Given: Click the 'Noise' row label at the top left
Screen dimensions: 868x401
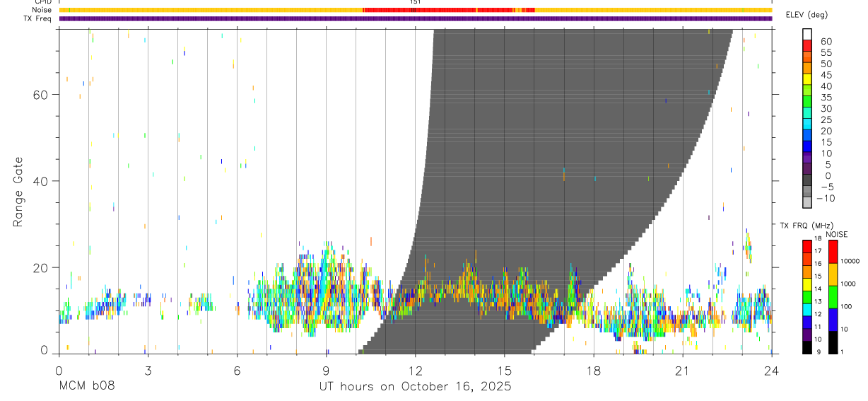Looking at the screenshot, I should click(x=43, y=10).
